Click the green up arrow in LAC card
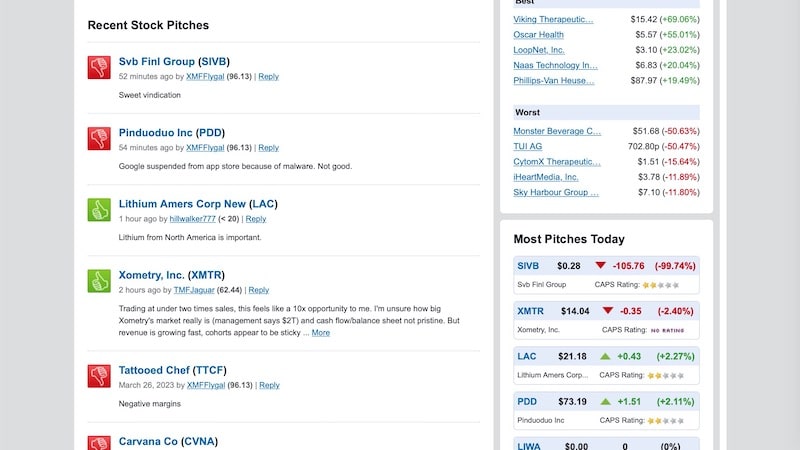Image resolution: width=800 pixels, height=450 pixels. 605,356
